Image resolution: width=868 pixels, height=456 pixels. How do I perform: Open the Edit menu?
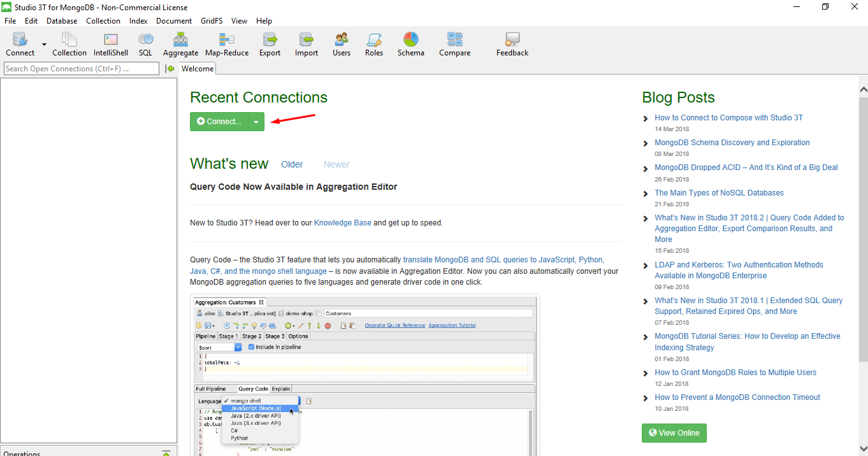pos(31,21)
